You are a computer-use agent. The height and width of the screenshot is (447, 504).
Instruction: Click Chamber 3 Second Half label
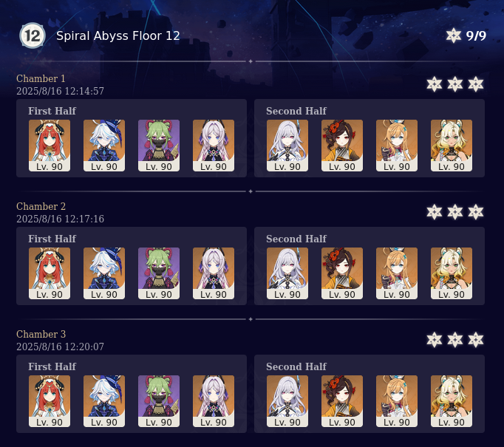tap(296, 366)
